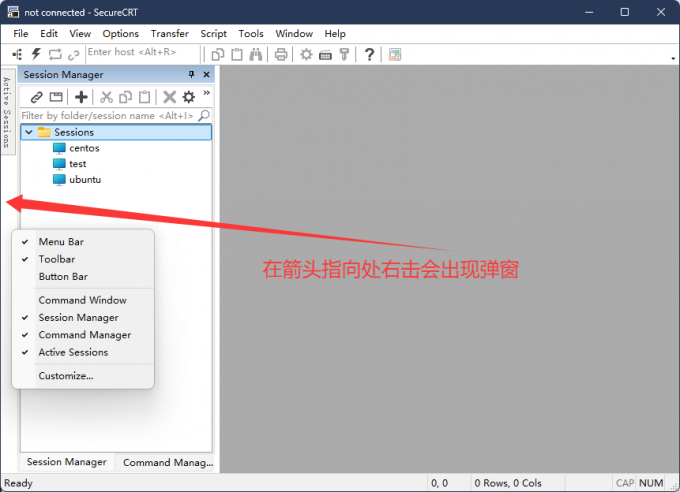Open the Options menu
This screenshot has width=680, height=492.
click(121, 34)
